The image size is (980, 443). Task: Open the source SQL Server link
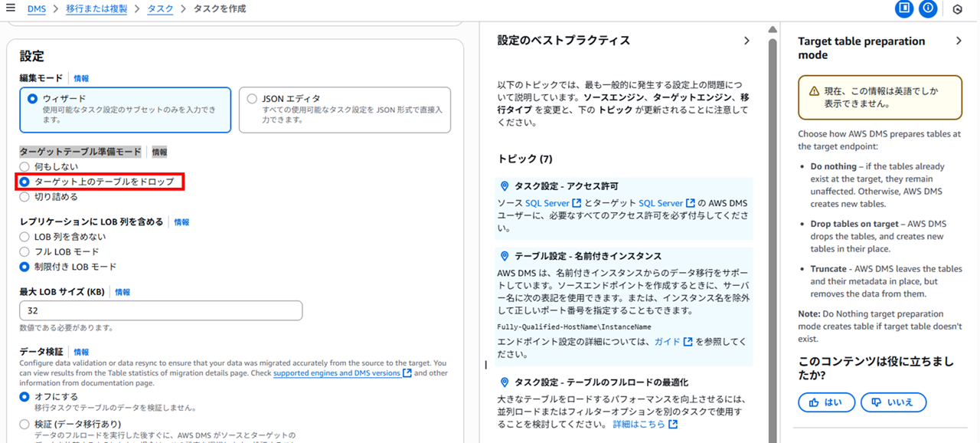[x=553, y=203]
